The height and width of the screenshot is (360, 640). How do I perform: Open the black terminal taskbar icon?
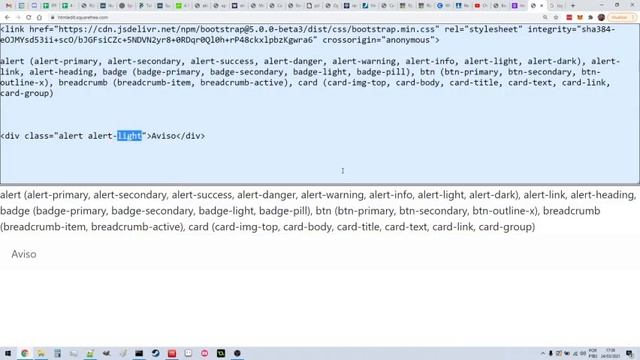[139, 353]
